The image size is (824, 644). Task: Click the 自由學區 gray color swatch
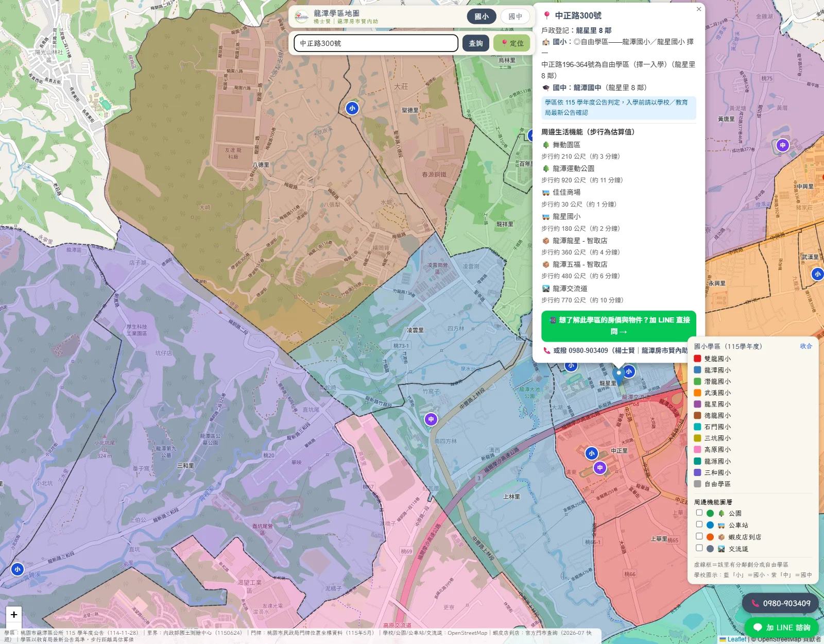tap(697, 484)
